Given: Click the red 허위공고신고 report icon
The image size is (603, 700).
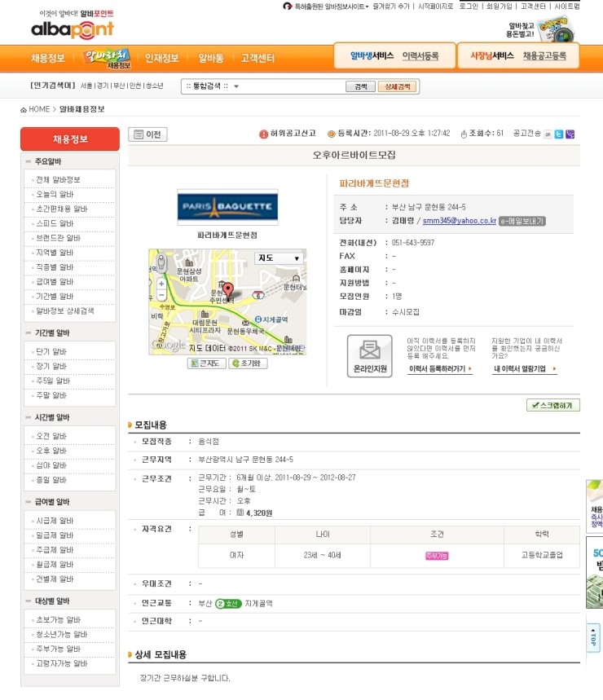Looking at the screenshot, I should 263,134.
